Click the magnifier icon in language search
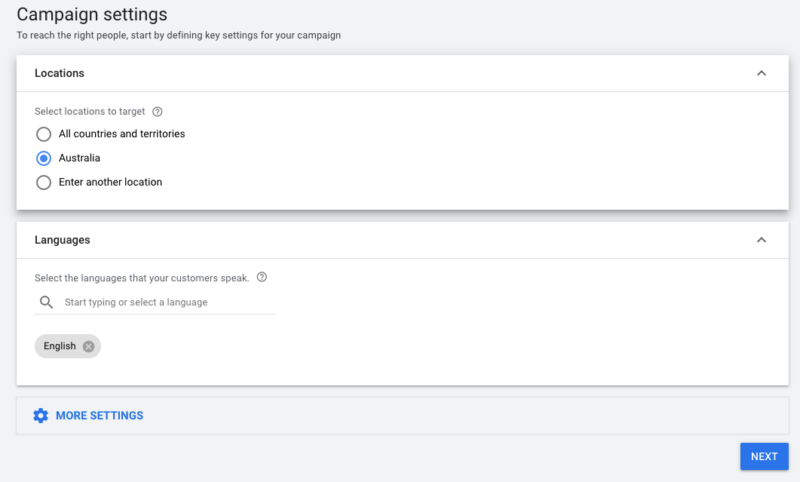The height and width of the screenshot is (482, 800). click(46, 302)
